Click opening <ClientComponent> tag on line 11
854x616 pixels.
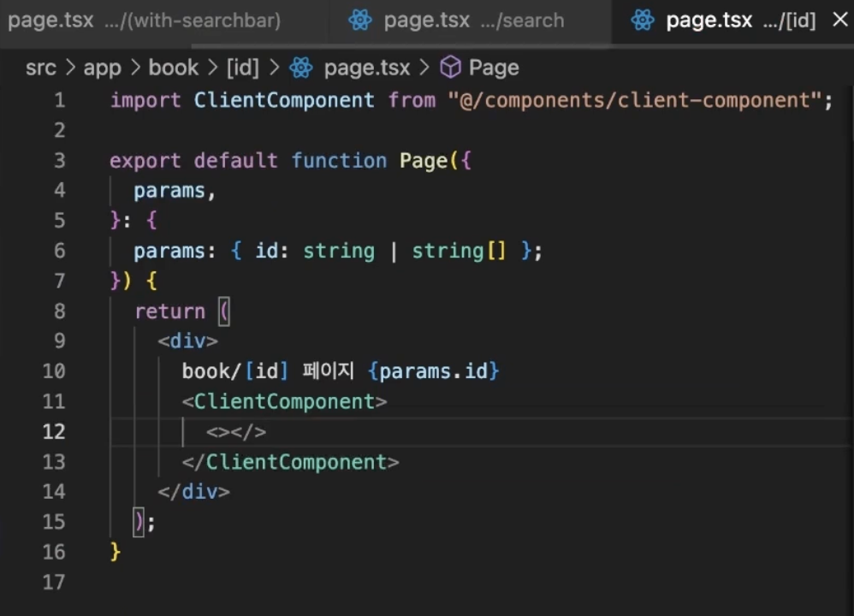(284, 402)
